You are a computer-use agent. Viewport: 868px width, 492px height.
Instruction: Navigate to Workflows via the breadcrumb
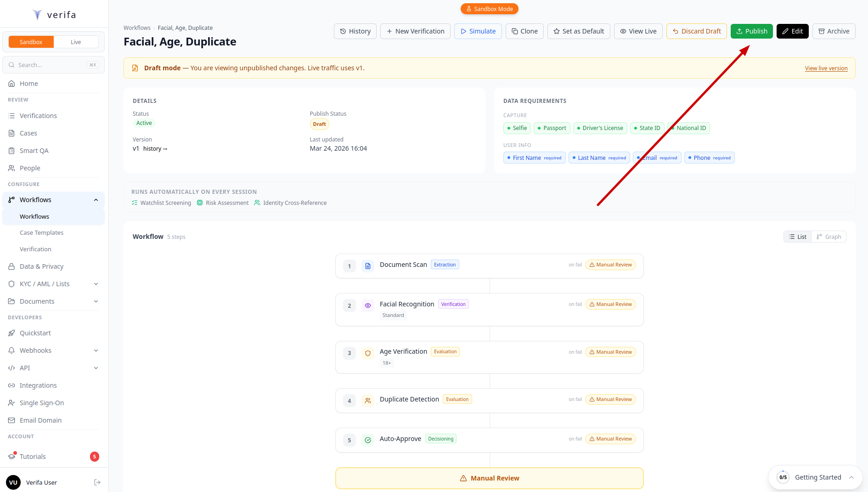click(x=137, y=28)
